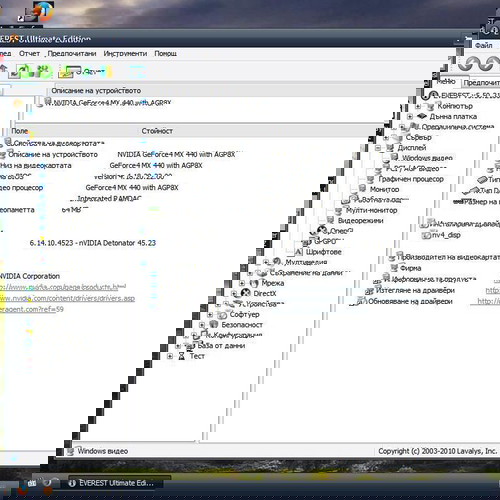Click the green refresh toolbar icon
The height and width of the screenshot is (500, 500).
click(24, 71)
